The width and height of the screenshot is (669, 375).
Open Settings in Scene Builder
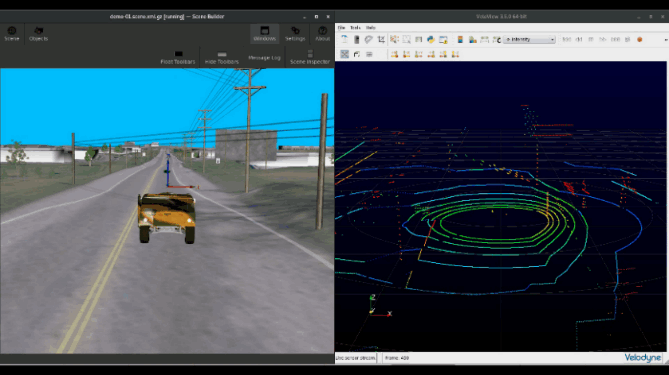pos(295,34)
